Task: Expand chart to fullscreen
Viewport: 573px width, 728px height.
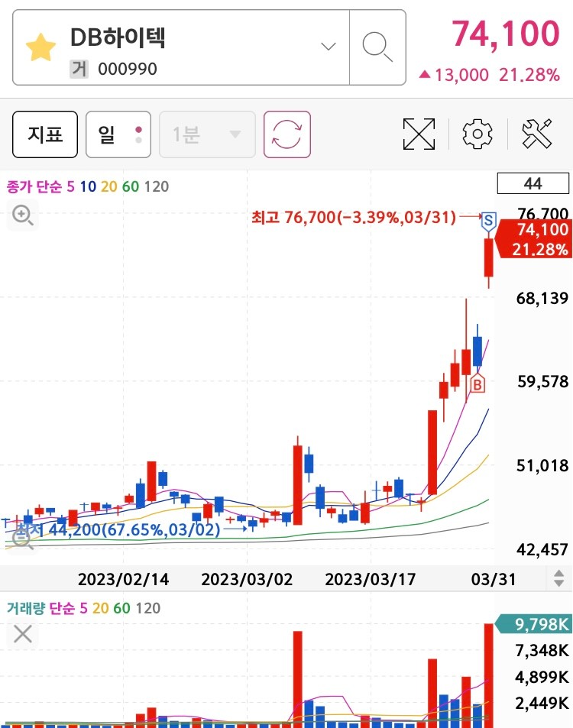Action: pyautogui.click(x=419, y=134)
